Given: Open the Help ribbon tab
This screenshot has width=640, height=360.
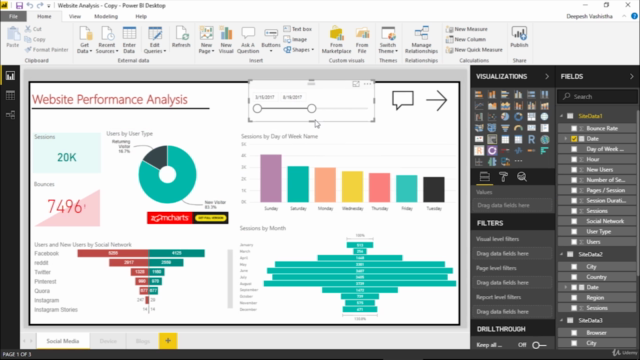Looking at the screenshot, I should point(141,16).
